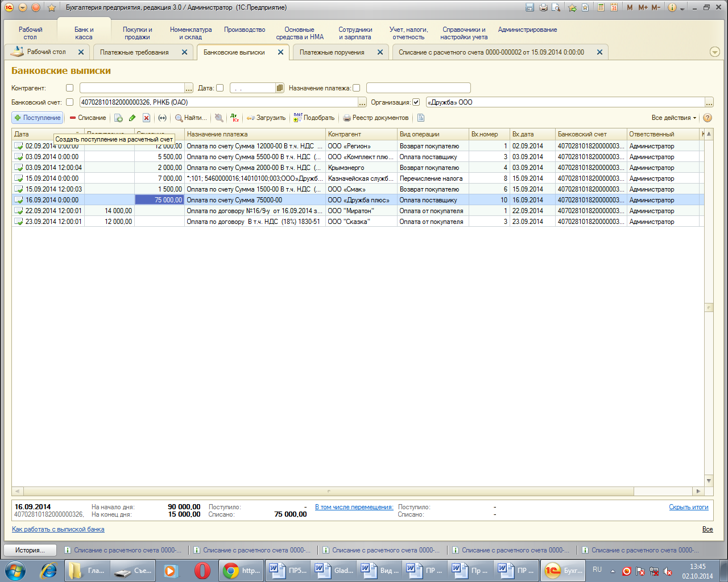The width and height of the screenshot is (728, 582).
Task: Click the Дт/Кт postings icon
Action: pyautogui.click(x=234, y=118)
